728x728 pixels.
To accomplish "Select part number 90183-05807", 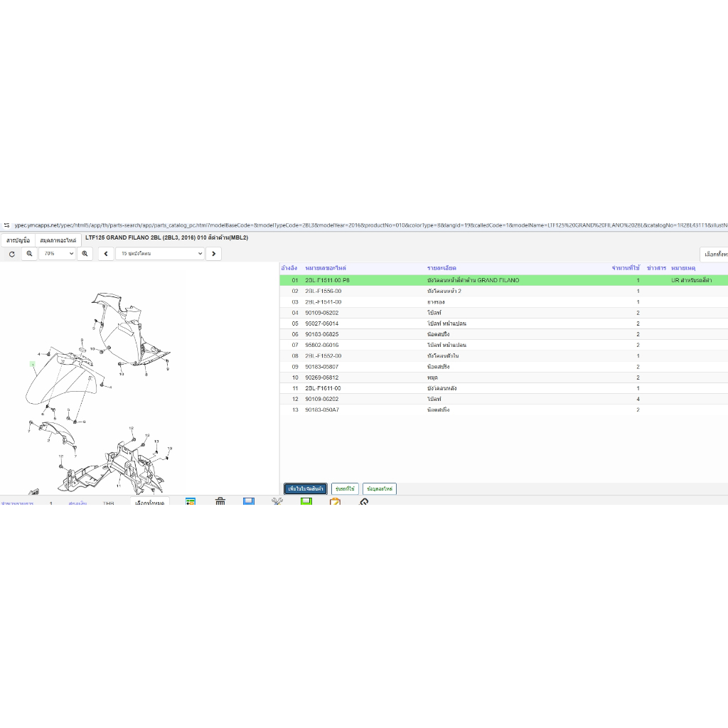I will pyautogui.click(x=322, y=367).
